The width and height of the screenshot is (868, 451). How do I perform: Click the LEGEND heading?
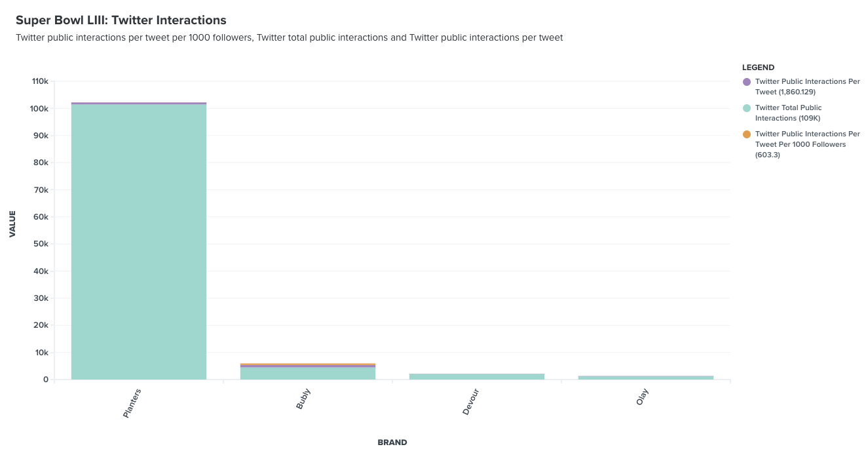(758, 68)
